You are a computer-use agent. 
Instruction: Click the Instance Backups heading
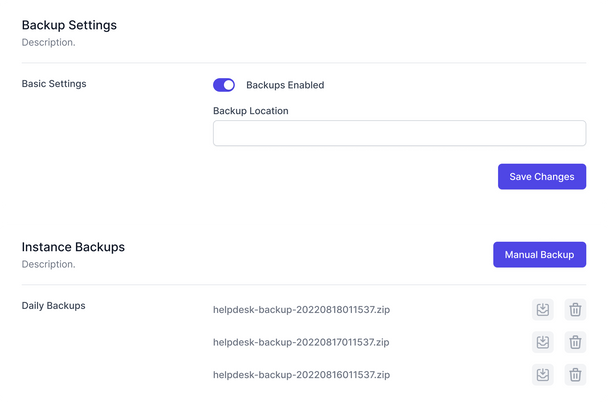point(73,247)
